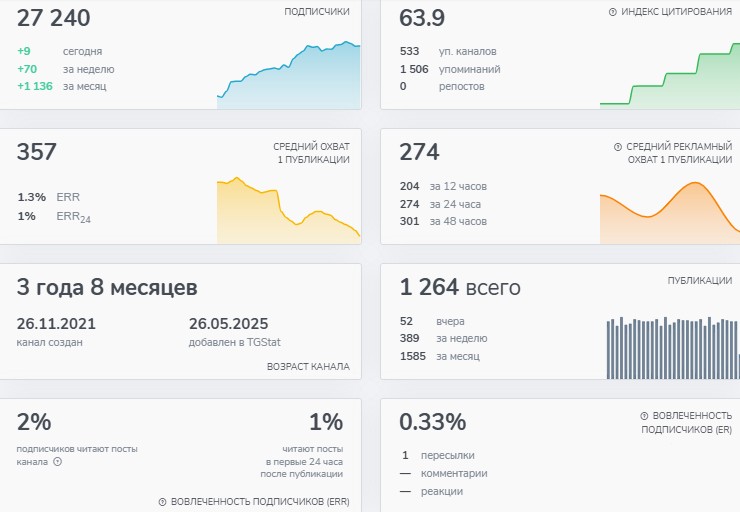Image resolution: width=740 pixels, height=512 pixels.
Task: Click the 27 240 subscribers count
Action: (x=53, y=18)
